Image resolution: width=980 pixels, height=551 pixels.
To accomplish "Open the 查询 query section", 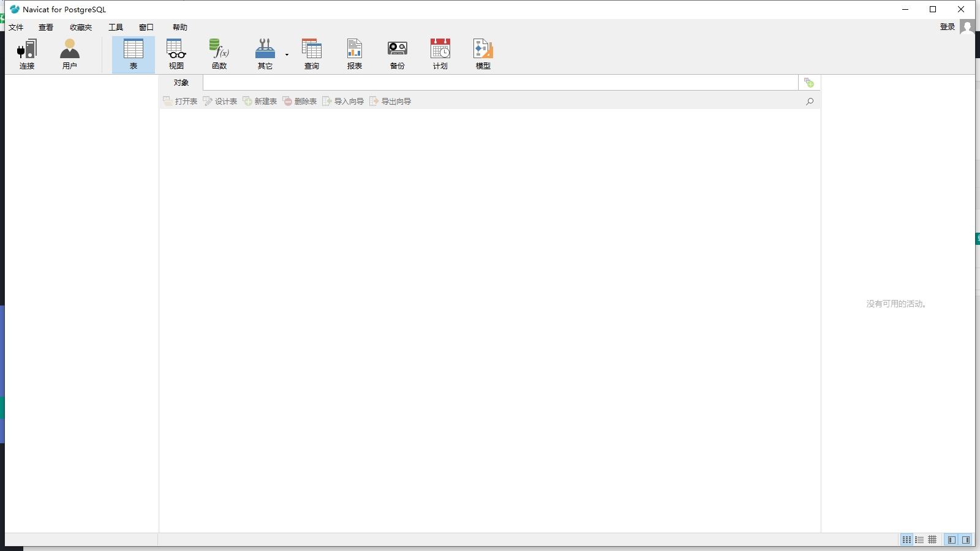I will 312,54.
